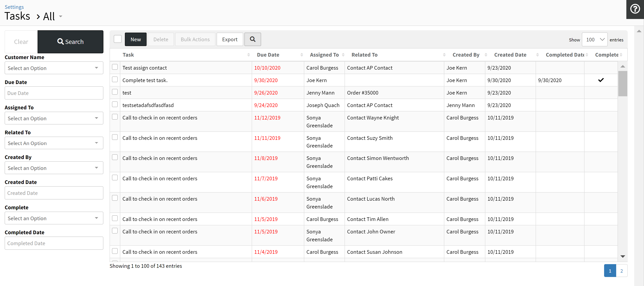Sort by Related To column arrows
This screenshot has height=286, width=644.
[x=444, y=55]
